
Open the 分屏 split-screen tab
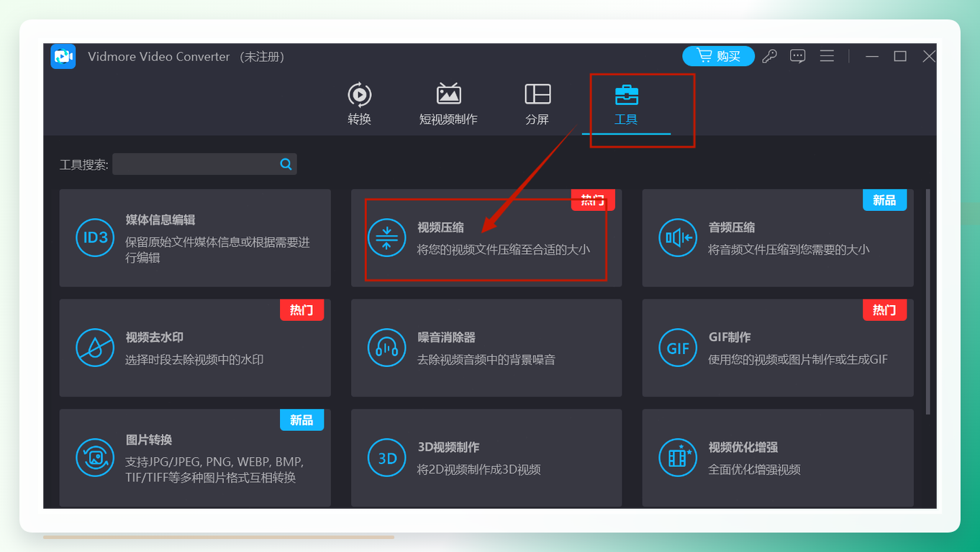coord(537,104)
